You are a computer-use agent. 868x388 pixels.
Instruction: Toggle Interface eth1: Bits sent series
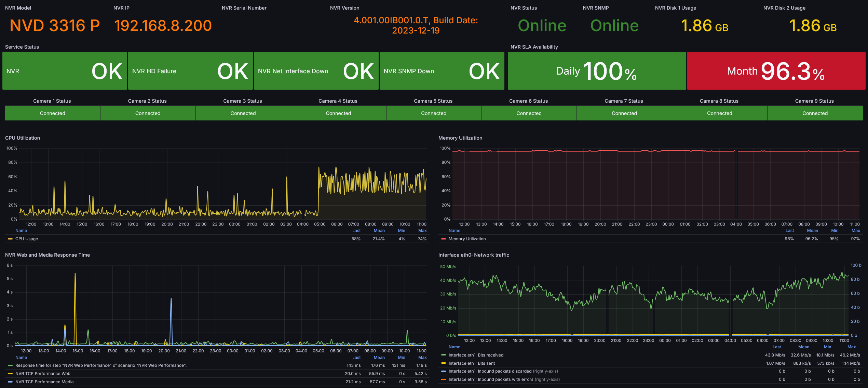[x=472, y=363]
